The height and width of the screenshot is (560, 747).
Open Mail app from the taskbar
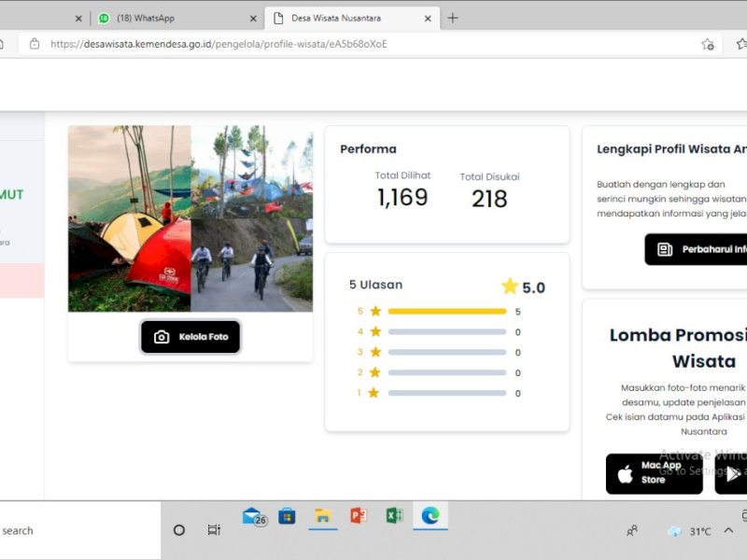click(255, 517)
